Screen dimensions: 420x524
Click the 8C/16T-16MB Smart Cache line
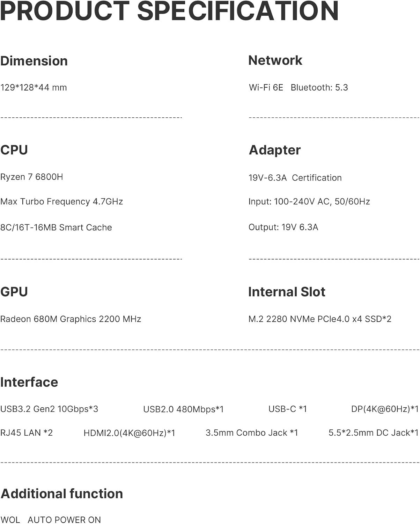coord(56,227)
